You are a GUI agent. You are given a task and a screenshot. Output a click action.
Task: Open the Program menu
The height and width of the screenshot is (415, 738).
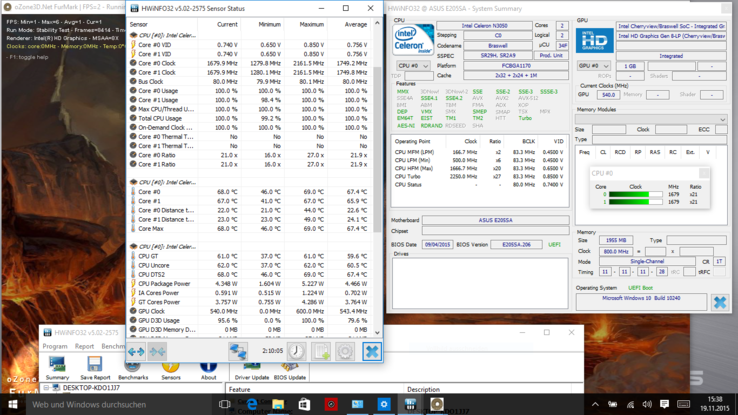click(55, 346)
